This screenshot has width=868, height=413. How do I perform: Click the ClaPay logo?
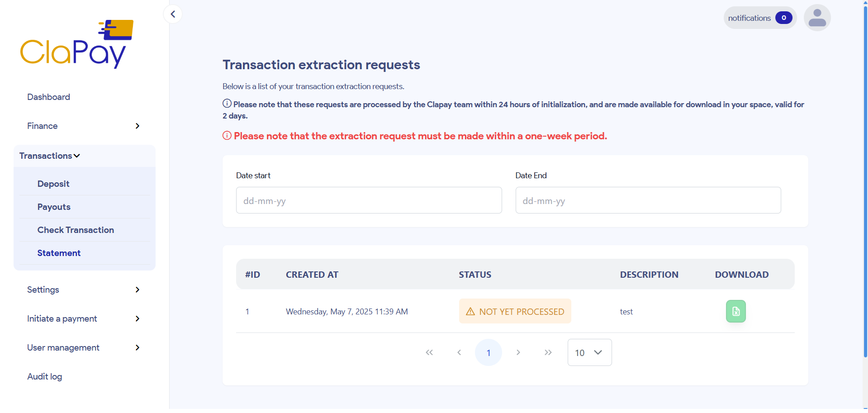click(x=76, y=43)
